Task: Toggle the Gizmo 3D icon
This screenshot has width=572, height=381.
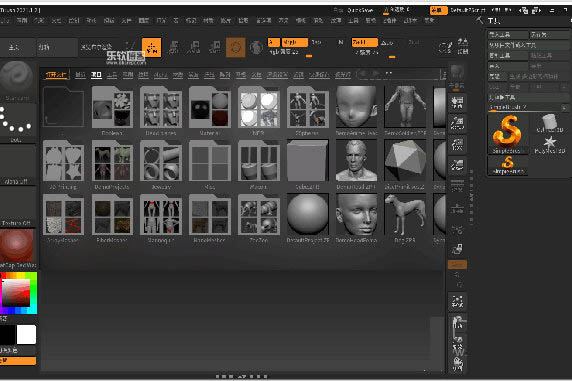Action: [235, 47]
